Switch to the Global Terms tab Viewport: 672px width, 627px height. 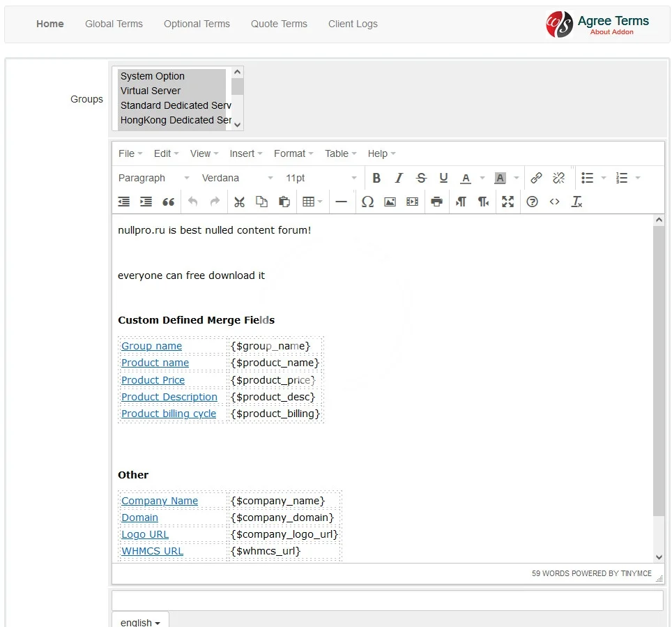coord(114,24)
